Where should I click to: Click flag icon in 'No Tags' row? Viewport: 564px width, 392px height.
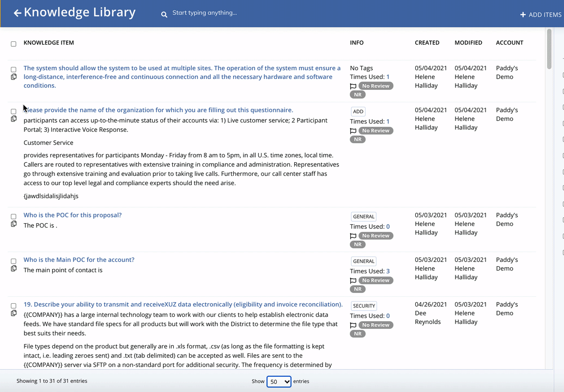coord(353,86)
